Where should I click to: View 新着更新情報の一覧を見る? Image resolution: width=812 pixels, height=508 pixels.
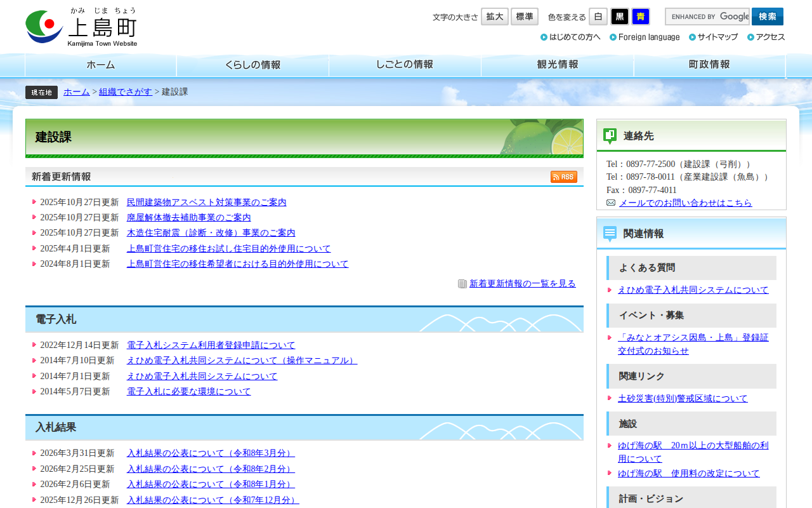pyautogui.click(x=523, y=284)
